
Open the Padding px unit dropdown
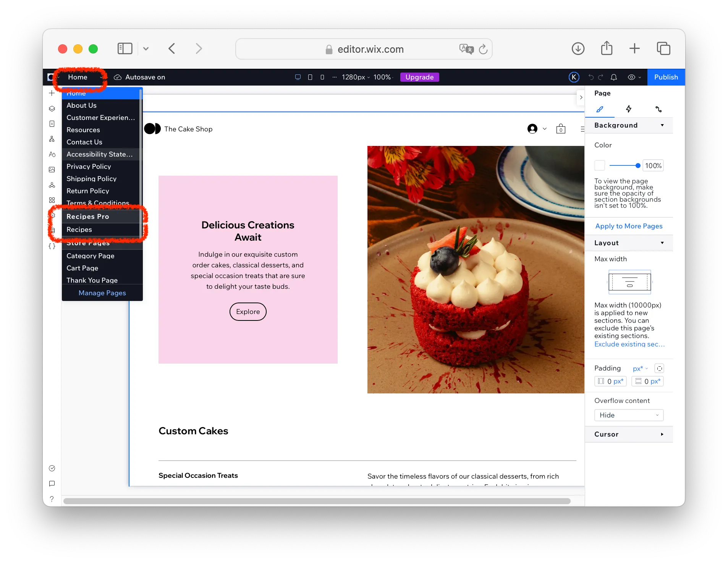point(641,369)
